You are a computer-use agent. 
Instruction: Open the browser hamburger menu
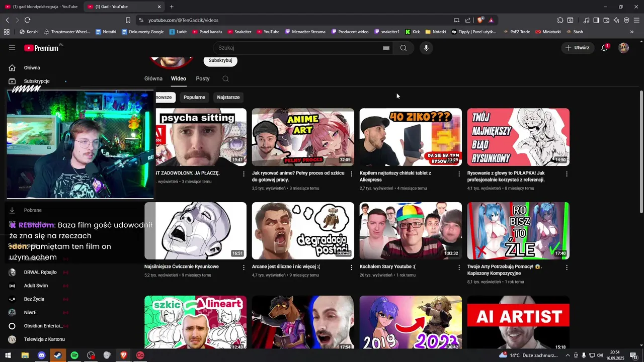click(636, 20)
